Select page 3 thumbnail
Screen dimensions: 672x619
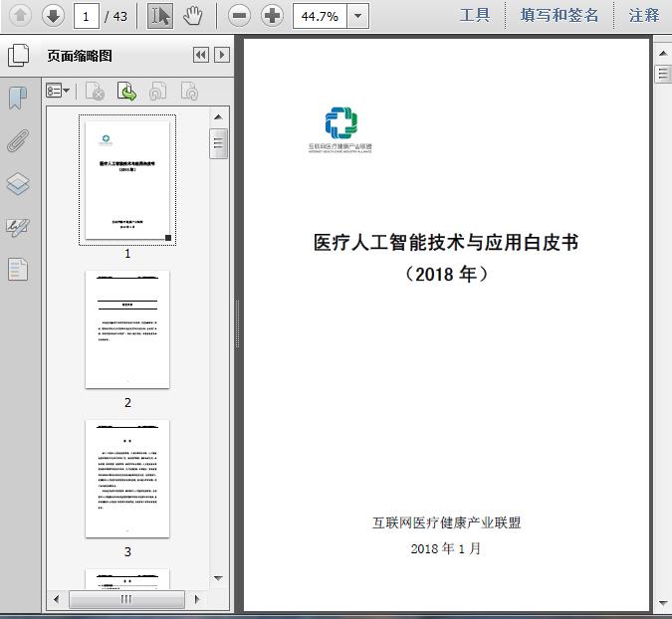click(127, 479)
